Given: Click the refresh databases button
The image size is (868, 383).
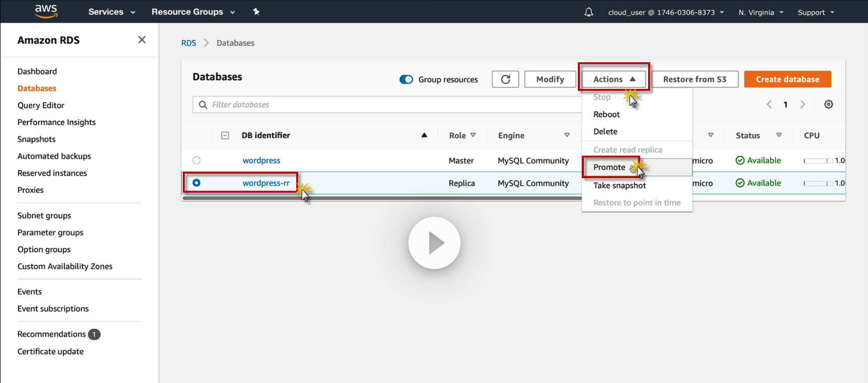Looking at the screenshot, I should 505,79.
